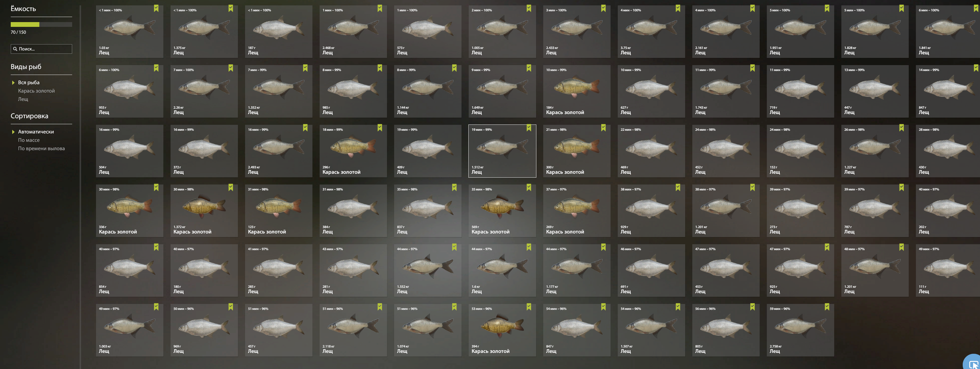Click the arrow beside Вся рыба

[13, 83]
